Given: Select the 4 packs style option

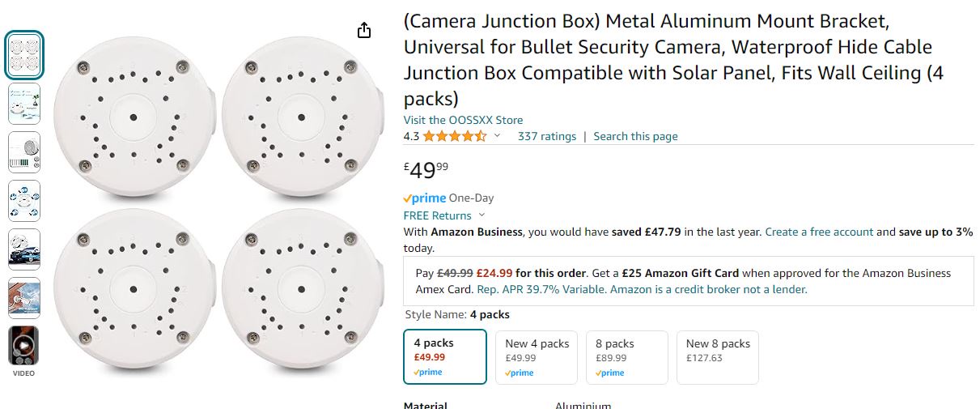Looking at the screenshot, I should [x=445, y=356].
